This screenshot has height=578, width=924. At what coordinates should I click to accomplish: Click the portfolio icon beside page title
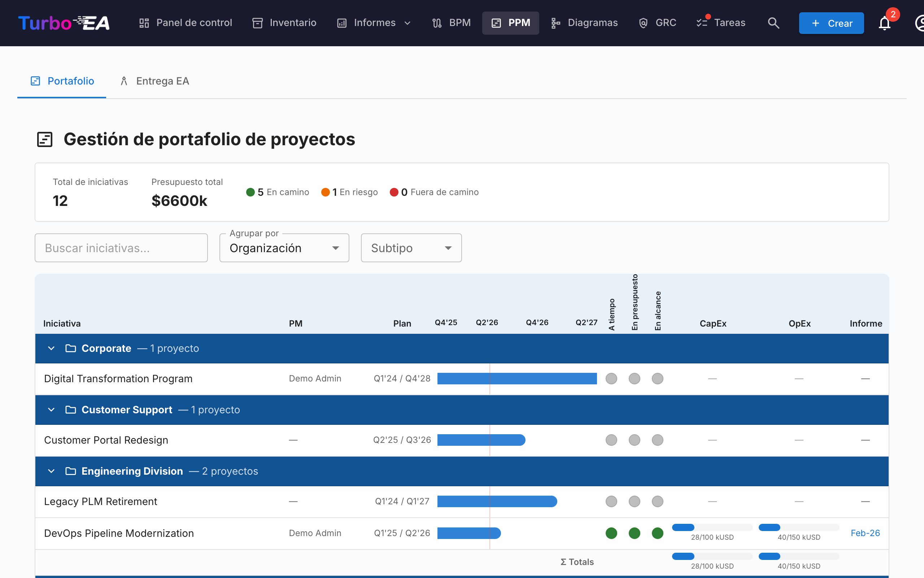click(x=45, y=139)
